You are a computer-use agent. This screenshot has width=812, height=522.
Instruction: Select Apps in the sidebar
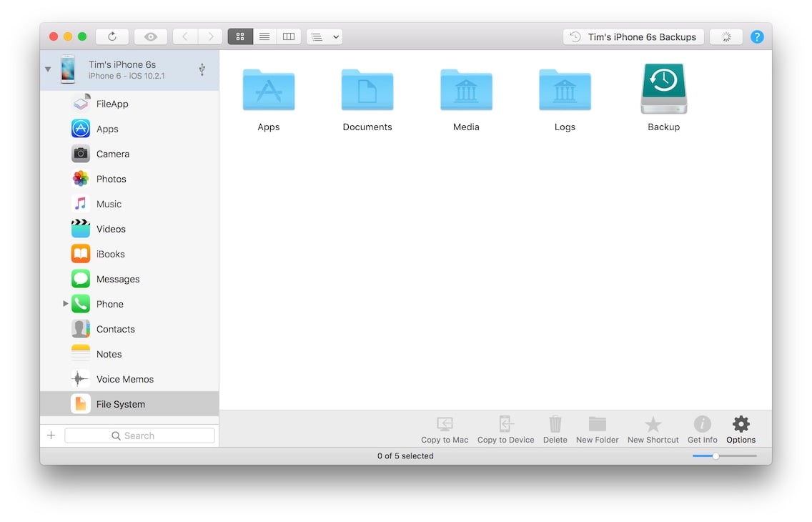129,129
